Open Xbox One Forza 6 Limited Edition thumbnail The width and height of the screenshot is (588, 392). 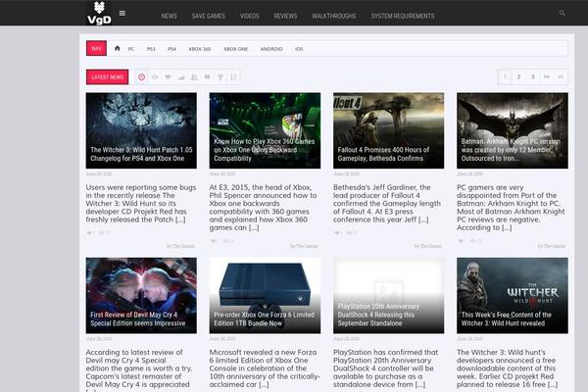(x=265, y=296)
